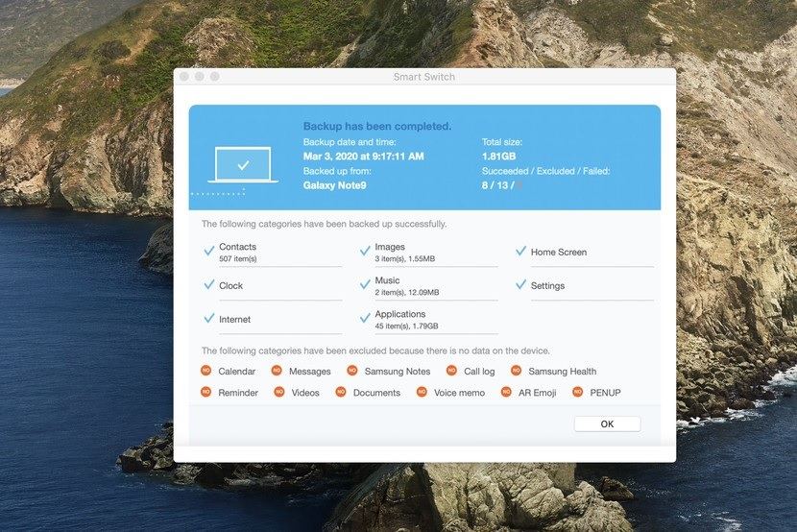This screenshot has height=532, width=797.
Task: Click the Settings category label
Action: [547, 285]
